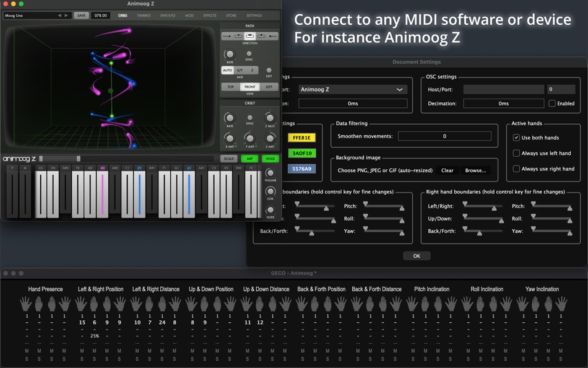Screen dimensions: 588x368
Task: Click OK in Document Settings
Action: [417, 256]
